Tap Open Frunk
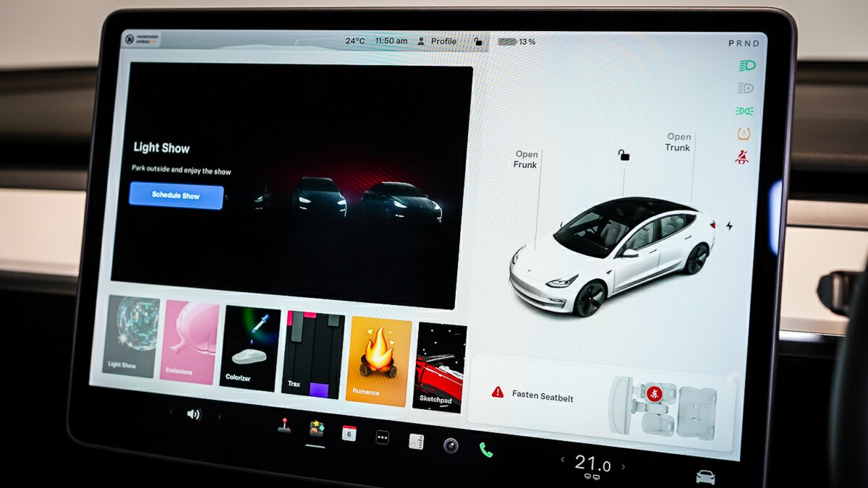Screen dimensions: 868x488 [x=526, y=160]
